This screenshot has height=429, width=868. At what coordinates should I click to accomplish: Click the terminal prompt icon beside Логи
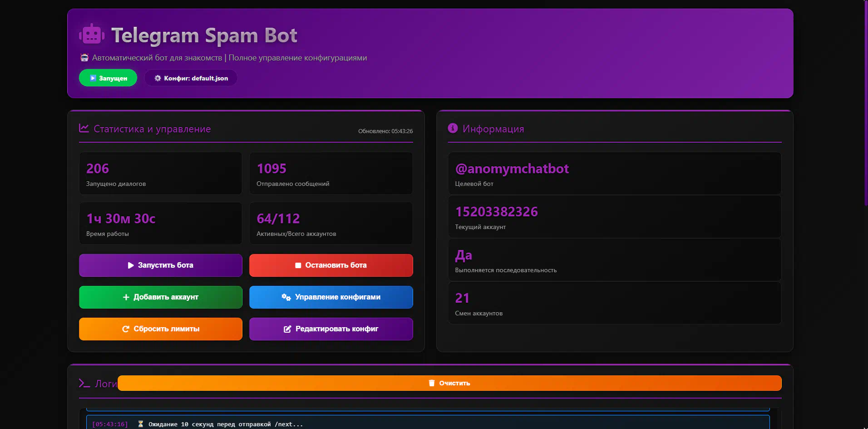coord(84,383)
